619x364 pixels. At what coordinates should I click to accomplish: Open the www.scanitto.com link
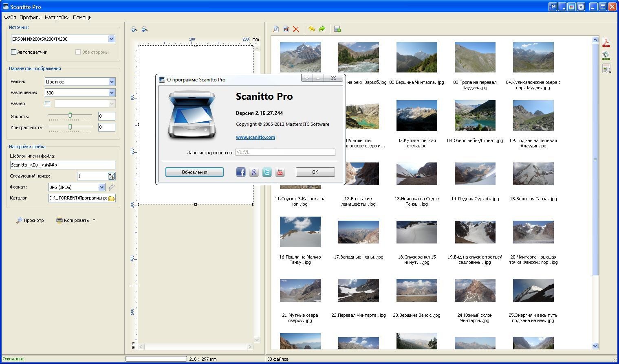pos(255,137)
